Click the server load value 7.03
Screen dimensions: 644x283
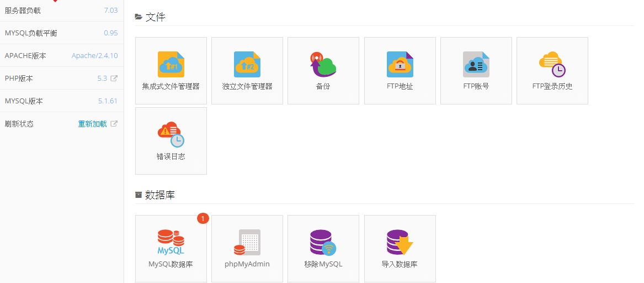[x=111, y=11]
